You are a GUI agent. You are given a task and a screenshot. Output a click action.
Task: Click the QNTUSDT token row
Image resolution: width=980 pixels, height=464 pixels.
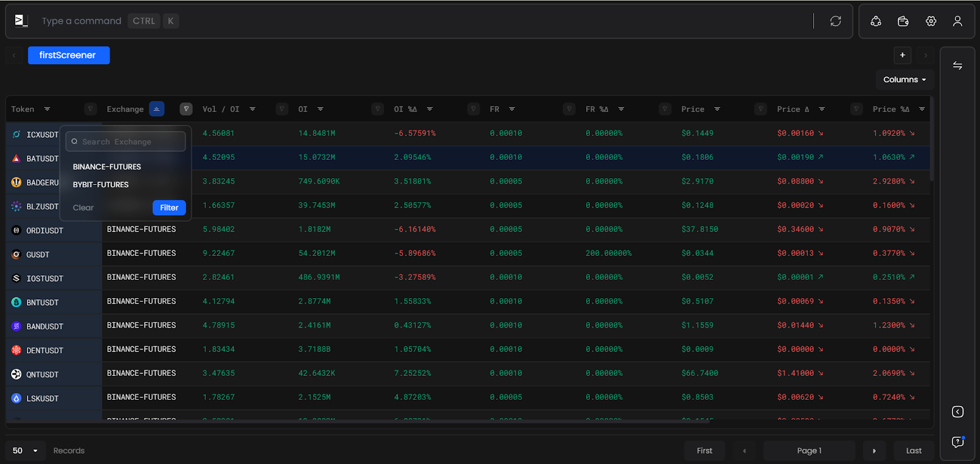[x=468, y=374]
